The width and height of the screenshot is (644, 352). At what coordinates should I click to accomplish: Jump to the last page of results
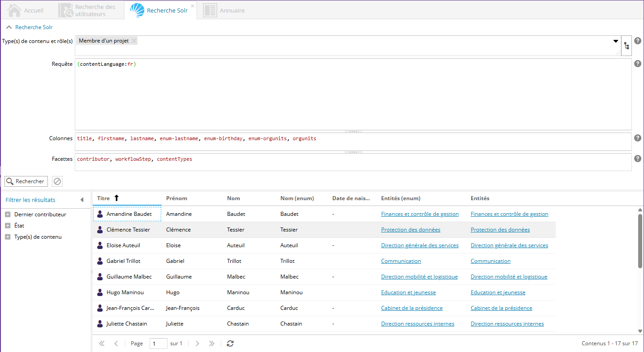click(212, 343)
